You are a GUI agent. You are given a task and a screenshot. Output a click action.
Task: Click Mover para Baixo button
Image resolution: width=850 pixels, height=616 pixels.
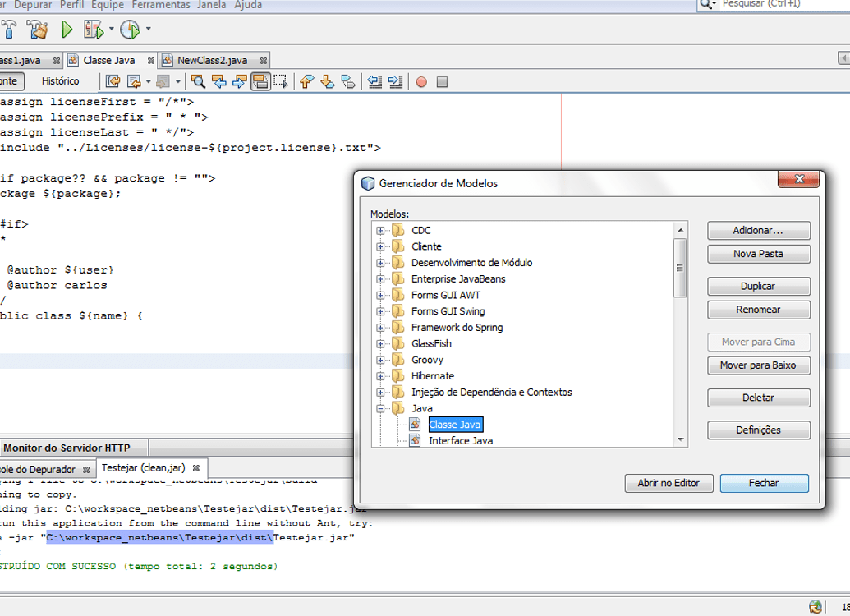click(758, 365)
